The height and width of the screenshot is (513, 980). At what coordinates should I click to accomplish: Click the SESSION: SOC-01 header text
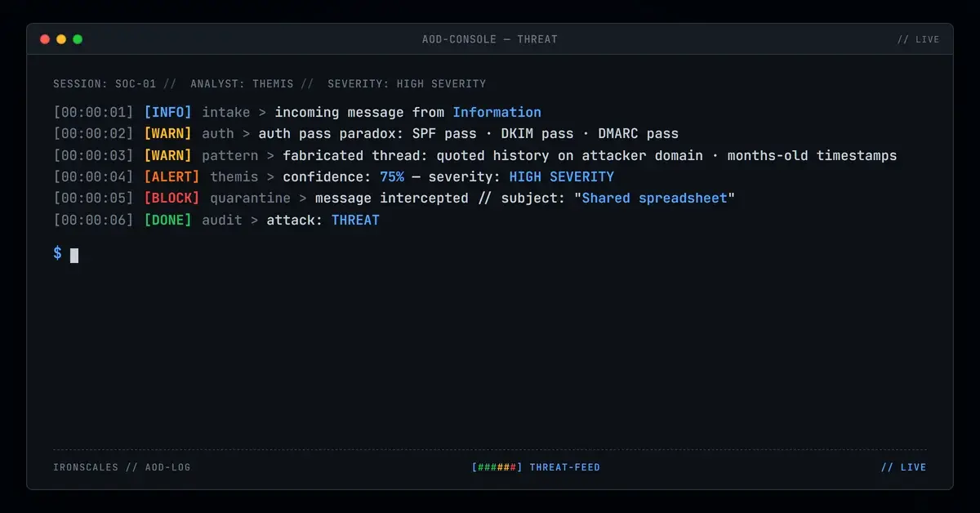click(105, 83)
